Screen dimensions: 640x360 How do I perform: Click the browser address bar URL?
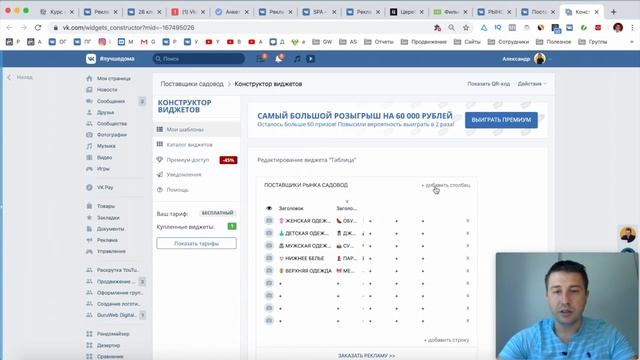coord(128,28)
